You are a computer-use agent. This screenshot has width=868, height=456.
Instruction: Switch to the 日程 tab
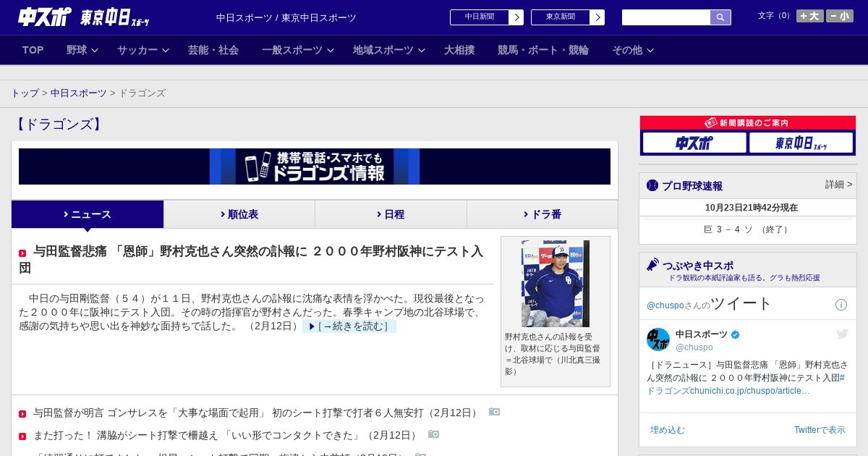[391, 214]
